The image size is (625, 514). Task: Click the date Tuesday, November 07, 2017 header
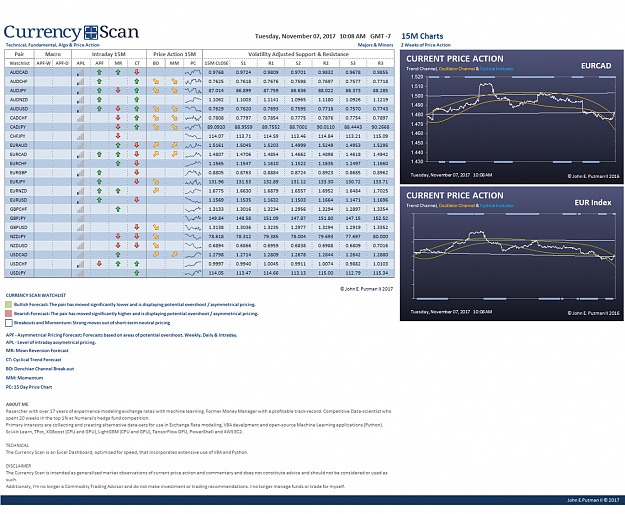[x=295, y=36]
